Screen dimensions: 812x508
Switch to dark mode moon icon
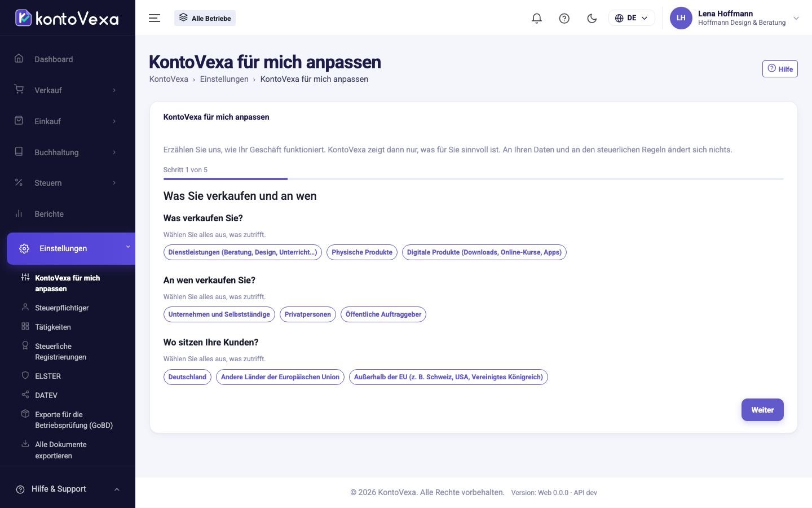coord(592,18)
